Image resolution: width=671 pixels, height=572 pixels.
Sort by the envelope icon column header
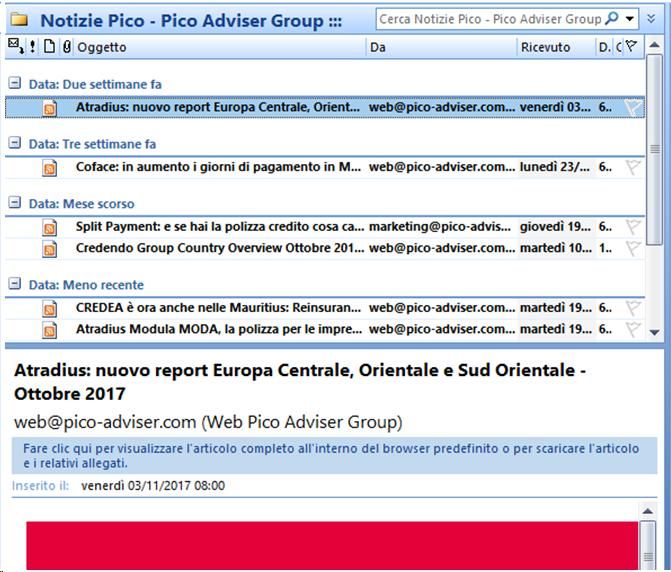coord(16,46)
